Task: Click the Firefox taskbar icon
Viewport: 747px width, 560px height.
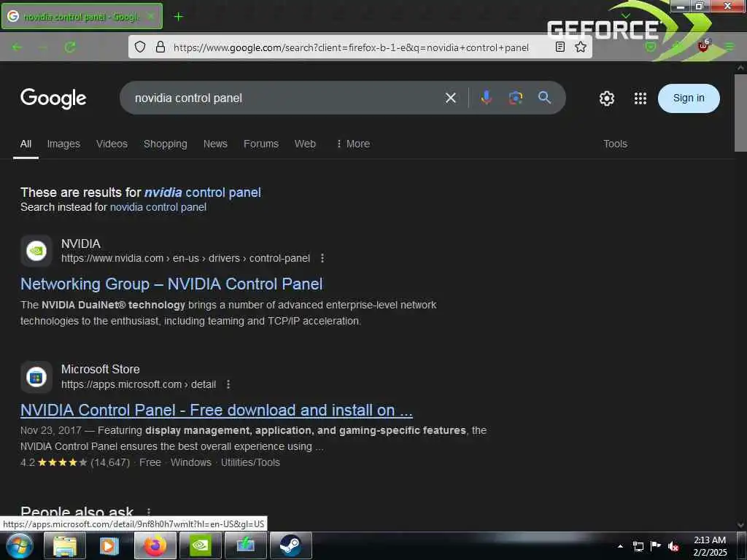Action: click(155, 545)
